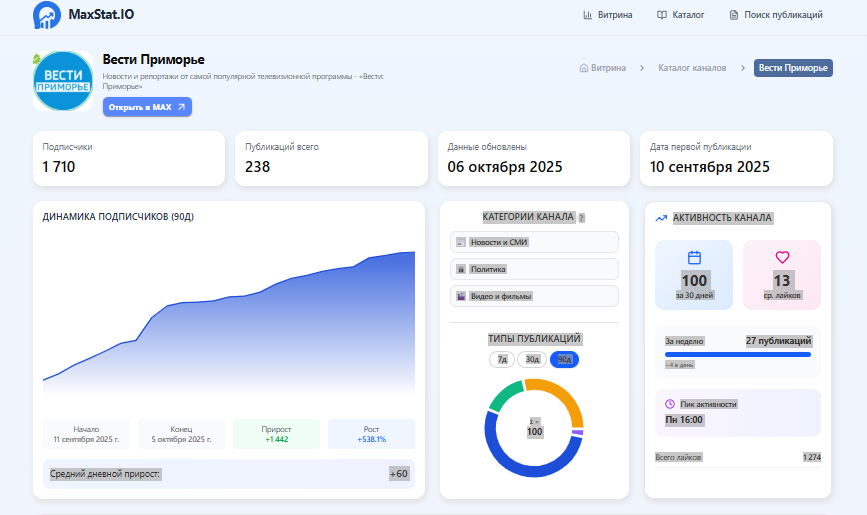Click the help question mark beside Категории канала

tap(581, 217)
